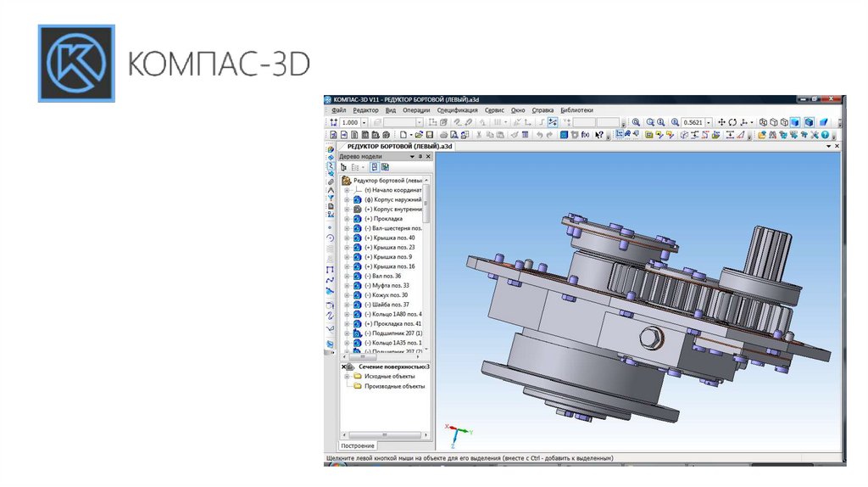The image size is (868, 487).
Task: Click the Rotate view icon
Action: [732, 123]
